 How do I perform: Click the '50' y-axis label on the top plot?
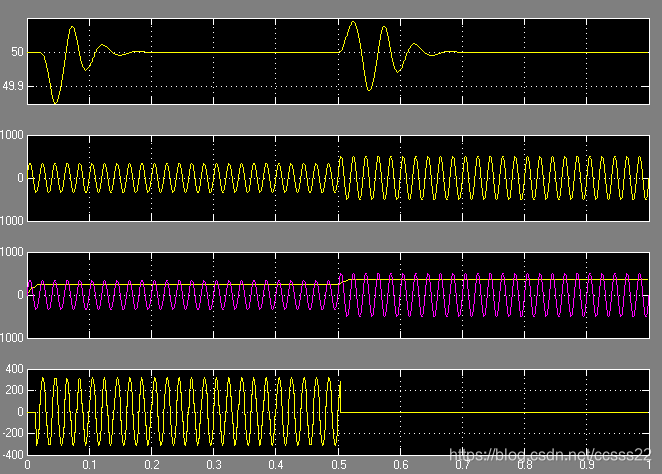click(17, 52)
